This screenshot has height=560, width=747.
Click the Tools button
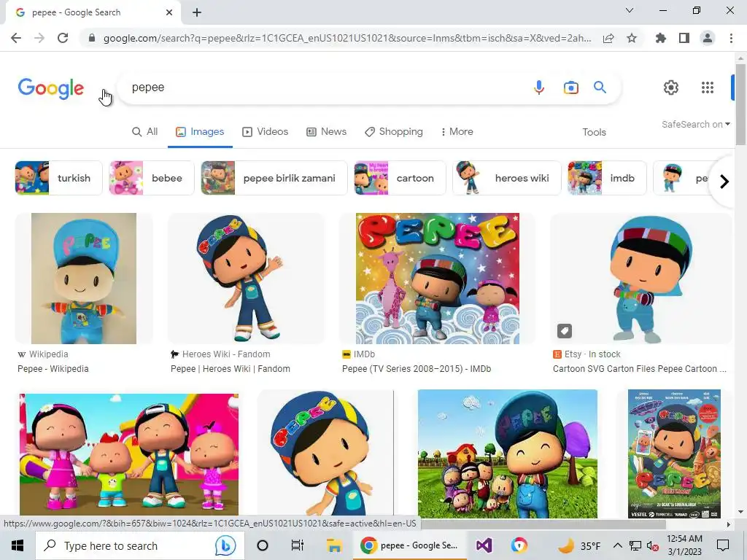594,133
